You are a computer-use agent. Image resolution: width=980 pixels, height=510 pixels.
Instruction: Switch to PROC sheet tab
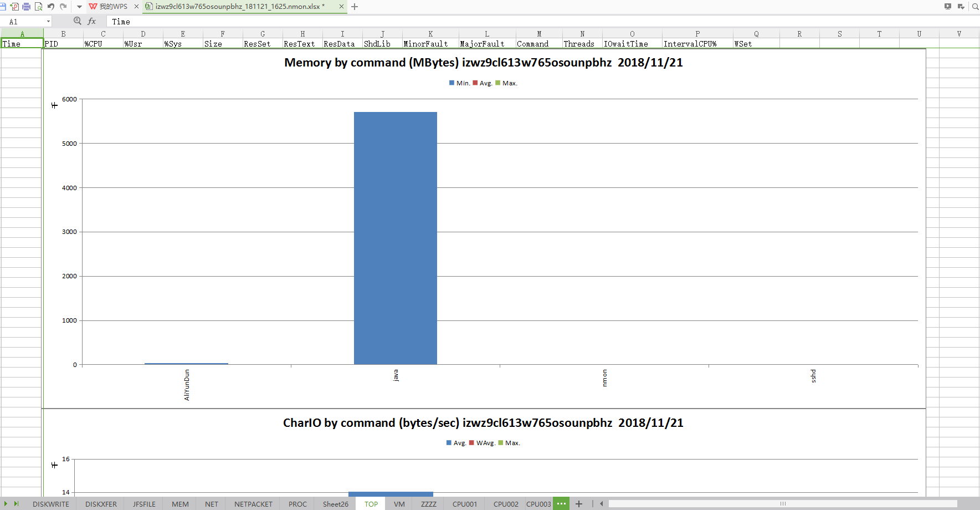point(297,504)
